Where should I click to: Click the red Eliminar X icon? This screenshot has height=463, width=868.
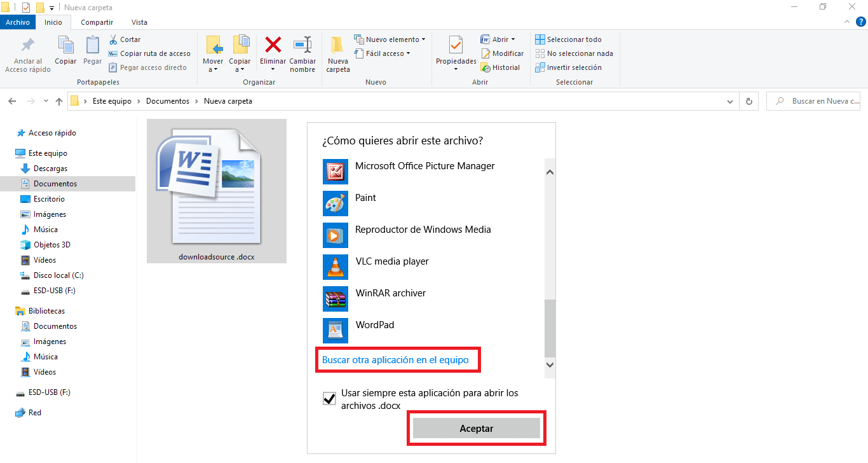273,45
